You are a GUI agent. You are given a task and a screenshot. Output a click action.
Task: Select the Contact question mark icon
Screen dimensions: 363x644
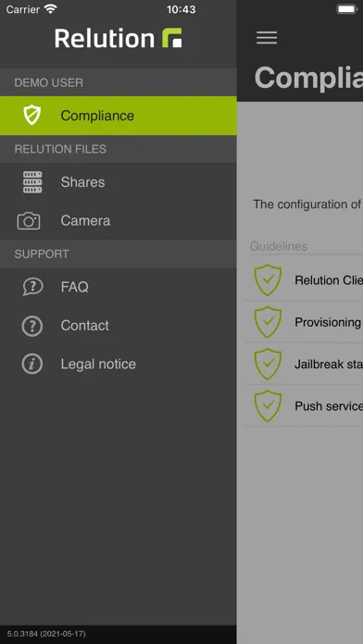click(32, 326)
